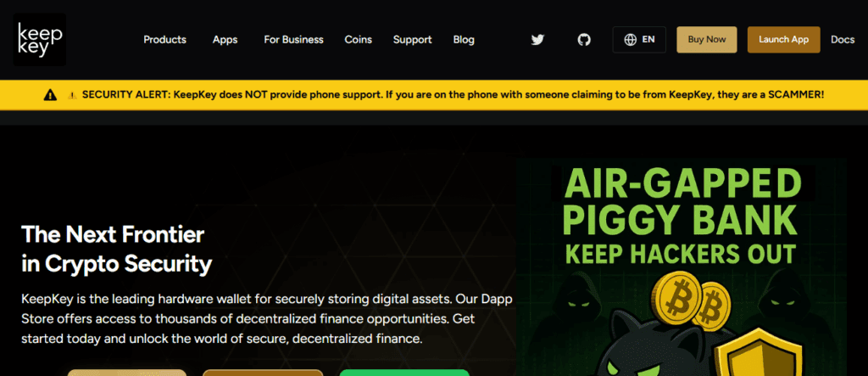Viewport: 868px width, 376px height.
Task: Click the Launch App button
Action: pyautogui.click(x=784, y=40)
